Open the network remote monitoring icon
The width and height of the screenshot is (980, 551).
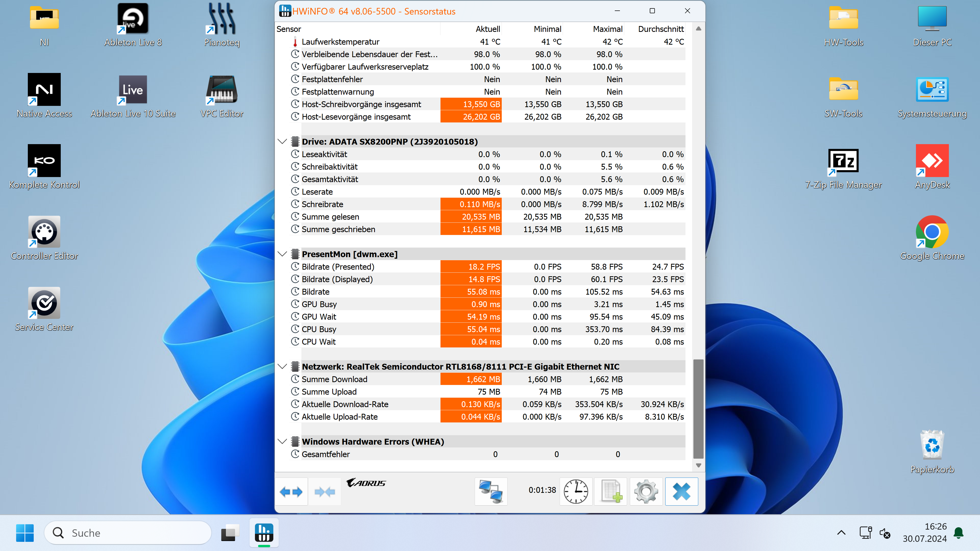pyautogui.click(x=491, y=492)
